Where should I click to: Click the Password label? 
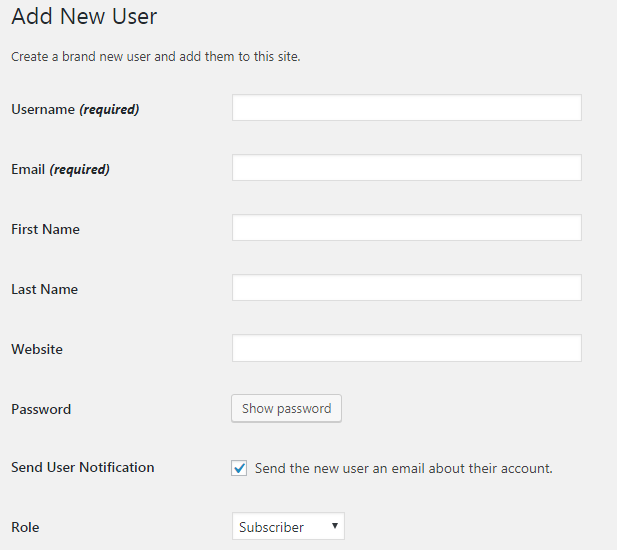point(41,409)
